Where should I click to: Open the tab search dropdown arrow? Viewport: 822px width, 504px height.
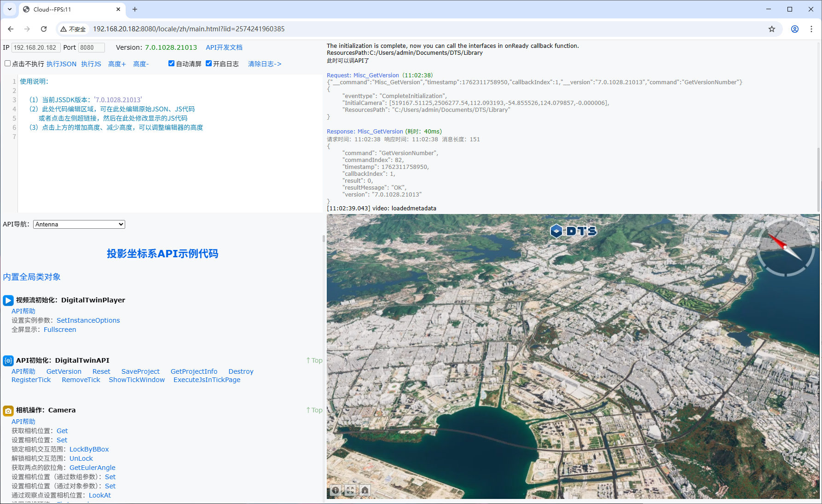10,9
